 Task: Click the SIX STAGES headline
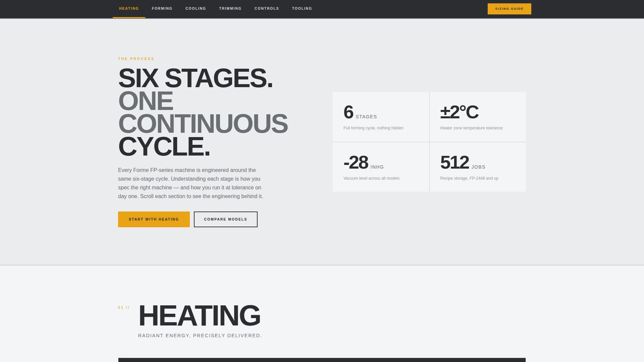(x=196, y=79)
